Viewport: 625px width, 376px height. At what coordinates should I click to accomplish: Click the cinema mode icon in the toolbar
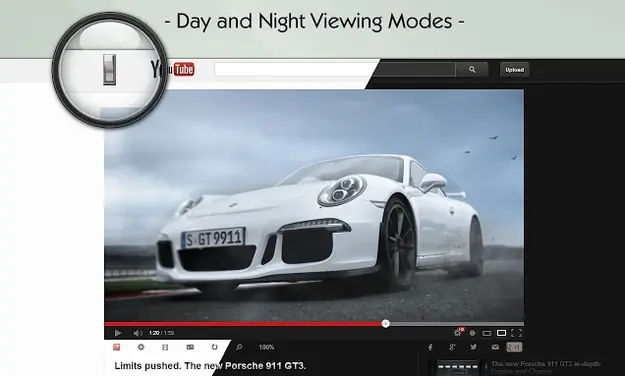pos(190,347)
